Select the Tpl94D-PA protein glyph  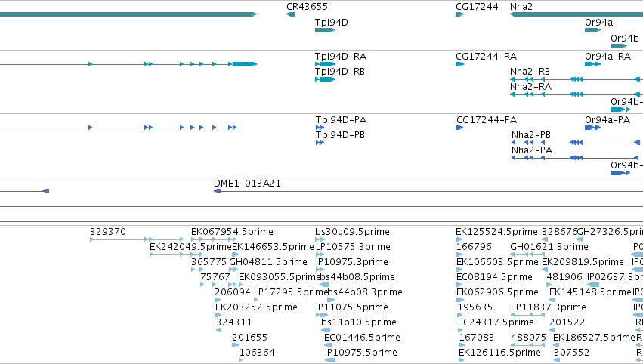point(320,128)
